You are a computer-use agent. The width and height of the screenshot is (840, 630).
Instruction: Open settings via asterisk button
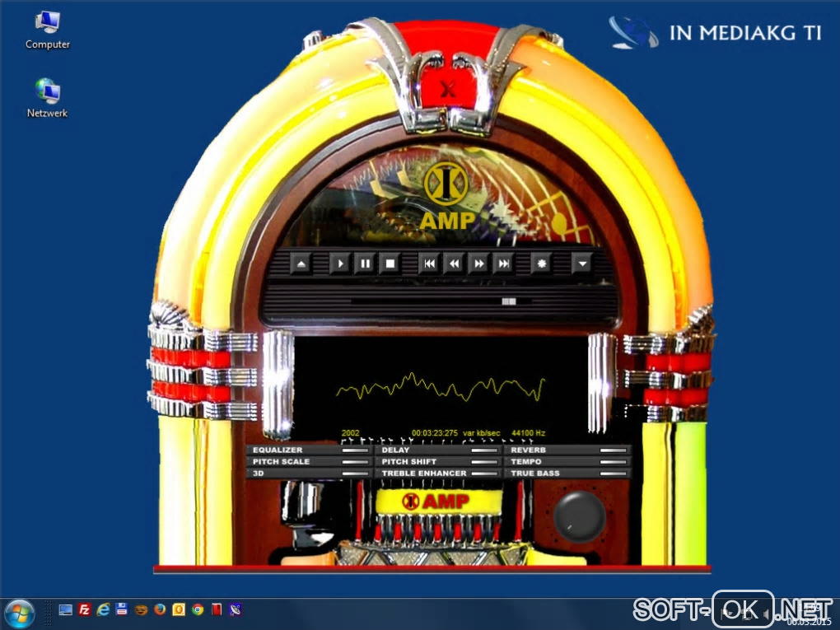(542, 264)
